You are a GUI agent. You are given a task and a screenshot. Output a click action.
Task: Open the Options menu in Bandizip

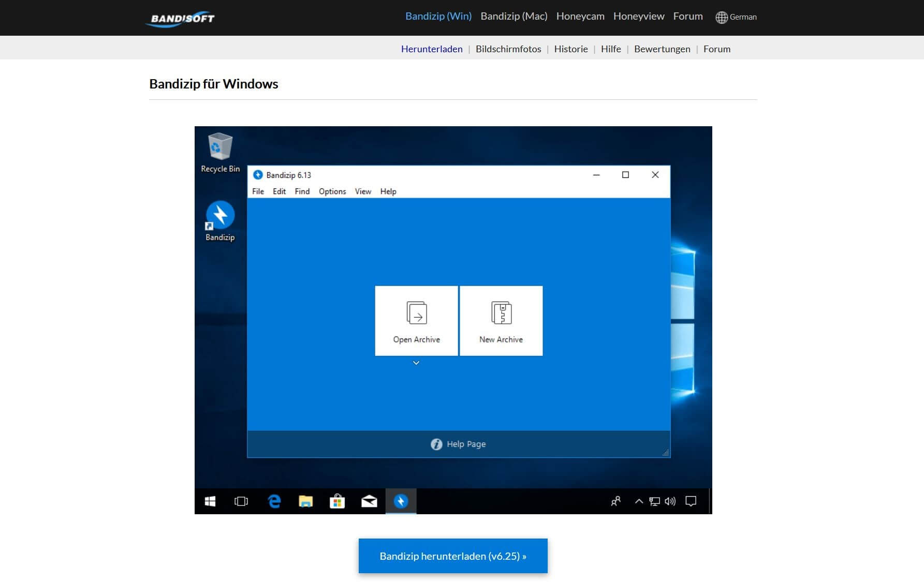(x=332, y=191)
